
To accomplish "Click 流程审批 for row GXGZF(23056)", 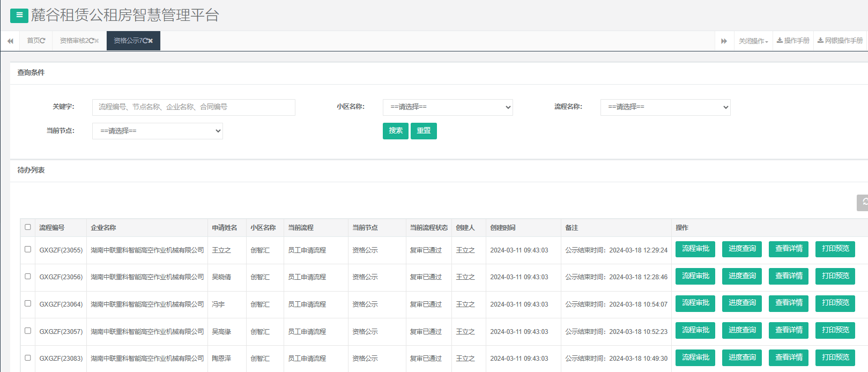I will (x=695, y=276).
